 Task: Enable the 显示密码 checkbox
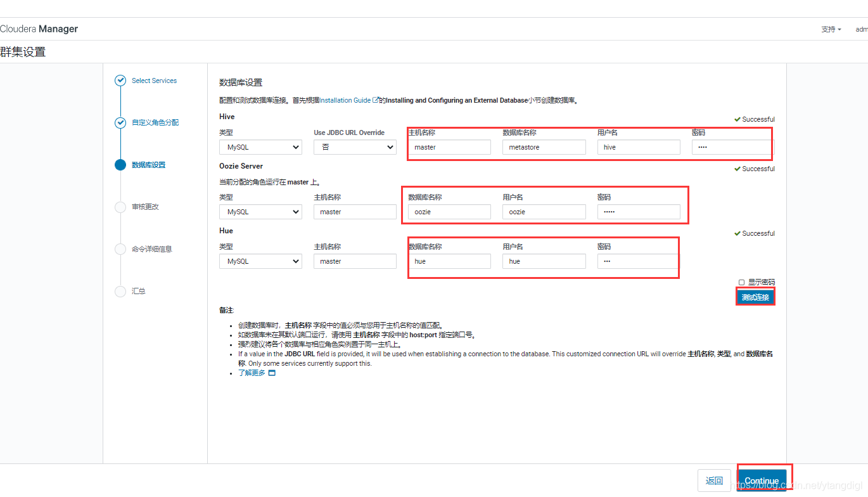tap(742, 282)
